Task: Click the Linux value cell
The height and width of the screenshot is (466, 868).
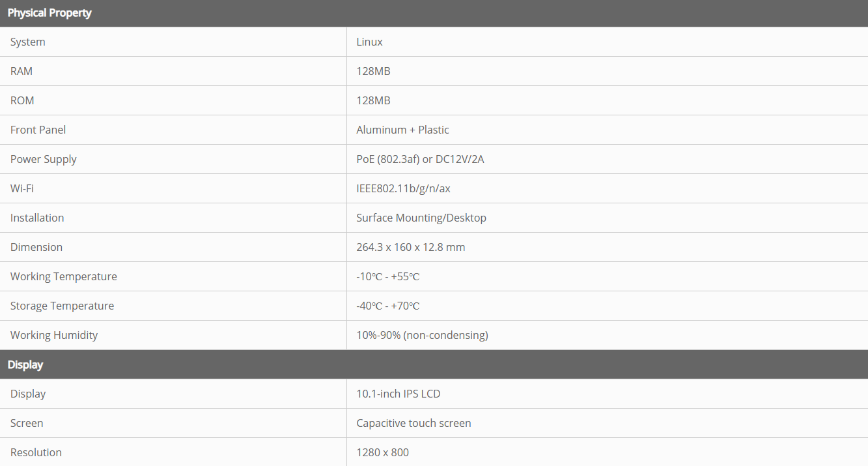Action: coord(369,42)
